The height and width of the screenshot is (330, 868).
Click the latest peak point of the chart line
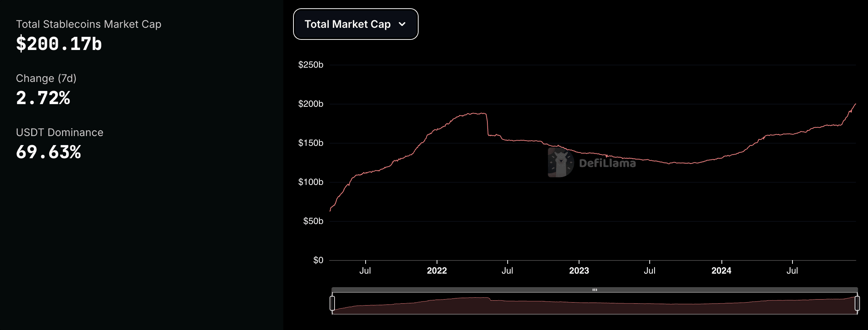coord(856,104)
